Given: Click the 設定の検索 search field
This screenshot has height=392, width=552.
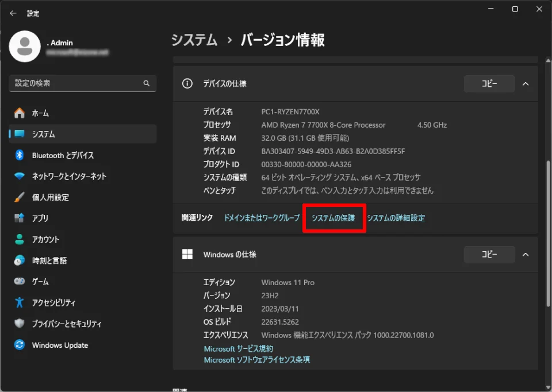Looking at the screenshot, I should tap(82, 83).
